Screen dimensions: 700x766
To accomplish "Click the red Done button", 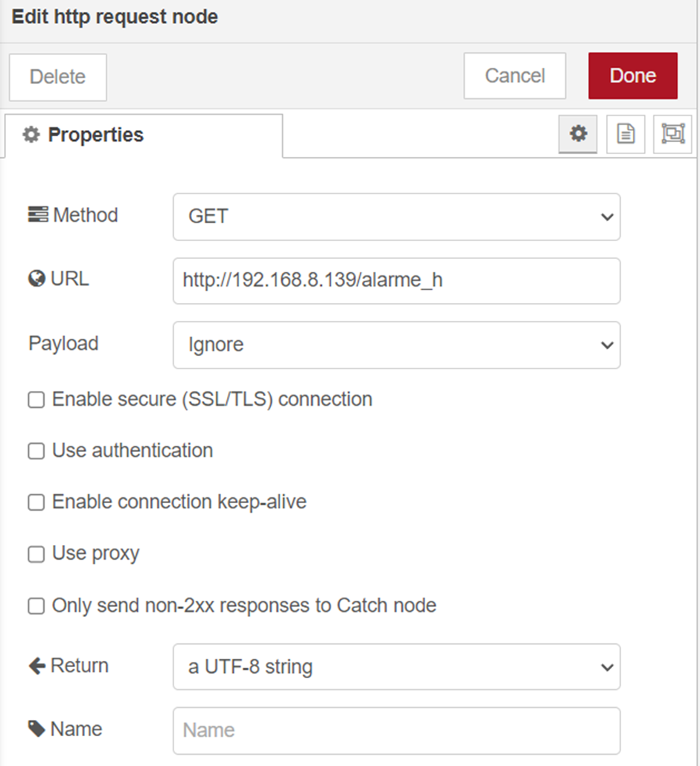I will 633,76.
